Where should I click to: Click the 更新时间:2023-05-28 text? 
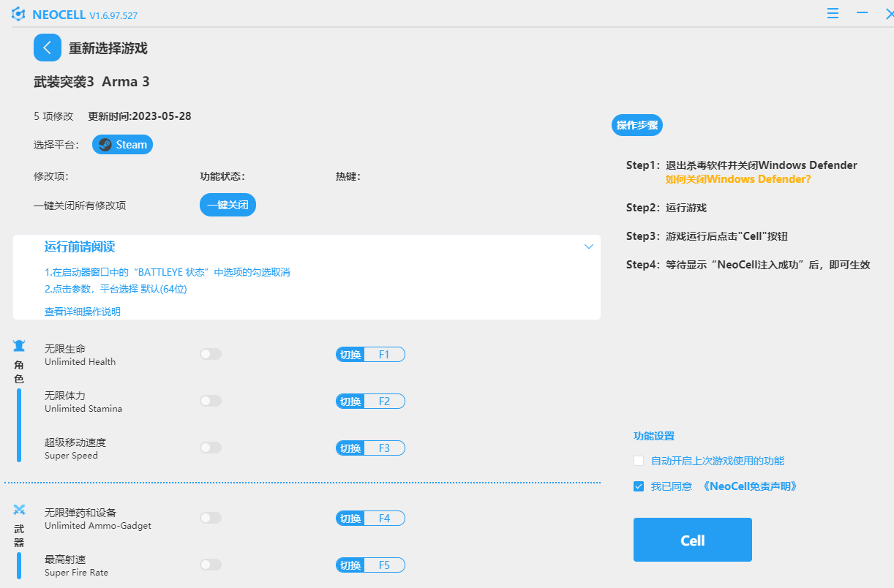(140, 116)
